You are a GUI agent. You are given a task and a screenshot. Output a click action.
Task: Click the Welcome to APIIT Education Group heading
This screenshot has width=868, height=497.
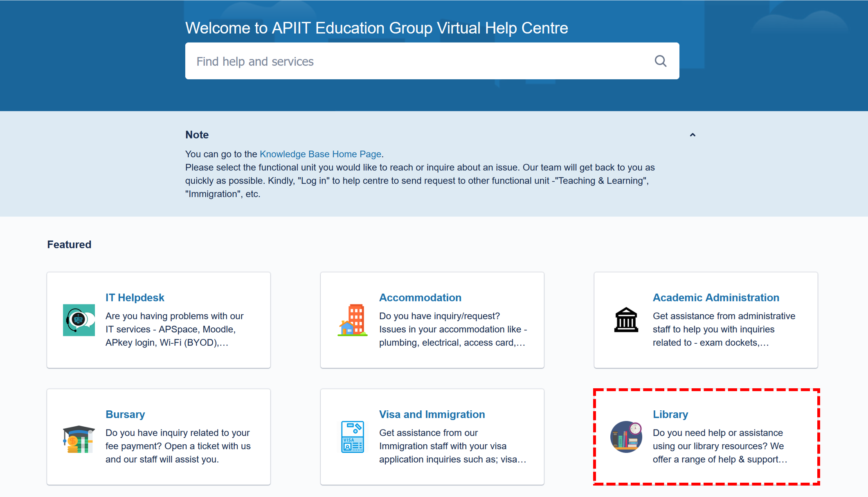[376, 28]
